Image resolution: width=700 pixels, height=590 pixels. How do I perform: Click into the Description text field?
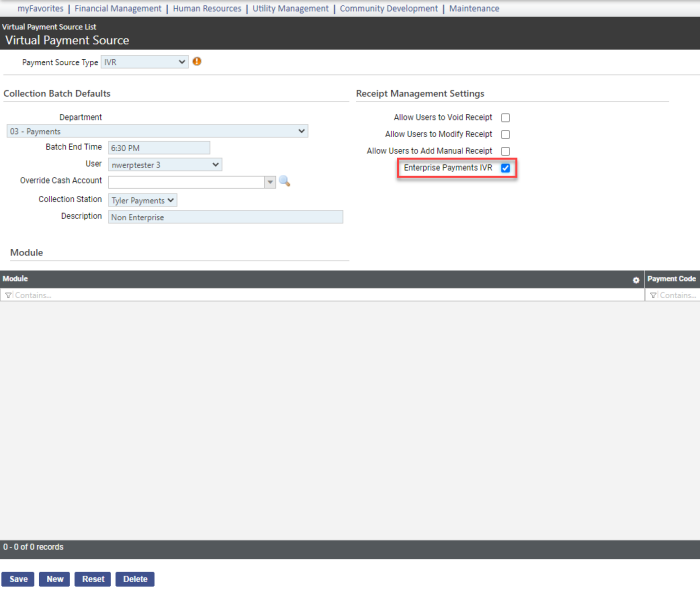[x=225, y=217]
